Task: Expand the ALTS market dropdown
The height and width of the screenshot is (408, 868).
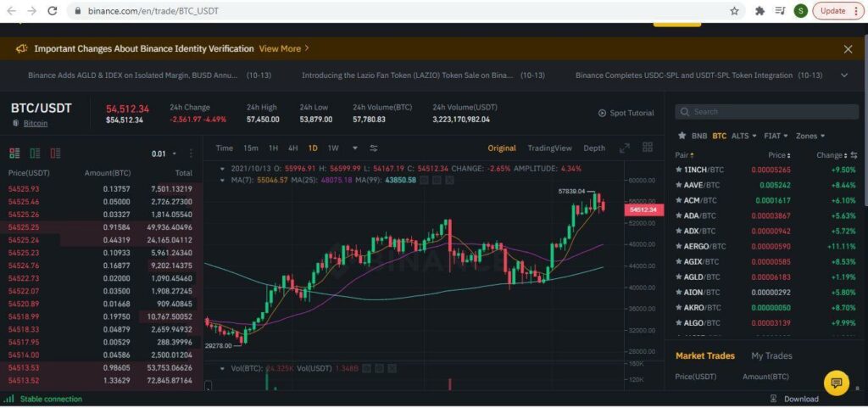Action: [743, 136]
